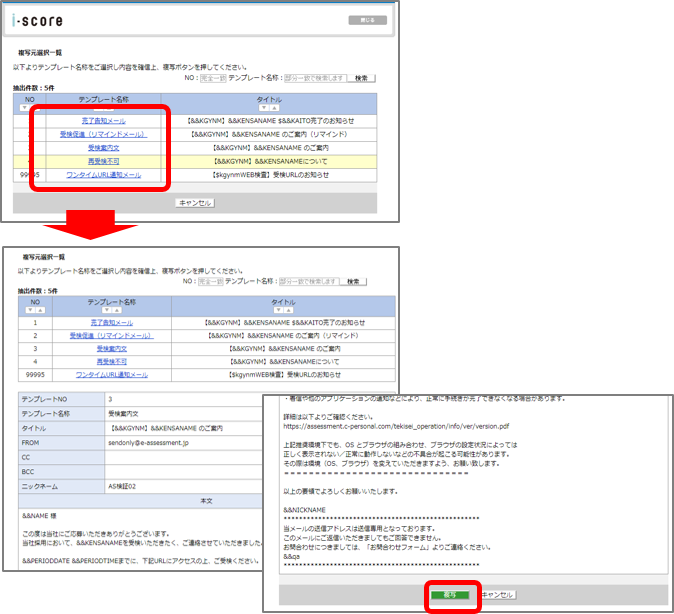The width and height of the screenshot is (674, 614).
Task: Click 抽出件数：5件 in the i-score logo window
Action: pyautogui.click(x=34, y=88)
